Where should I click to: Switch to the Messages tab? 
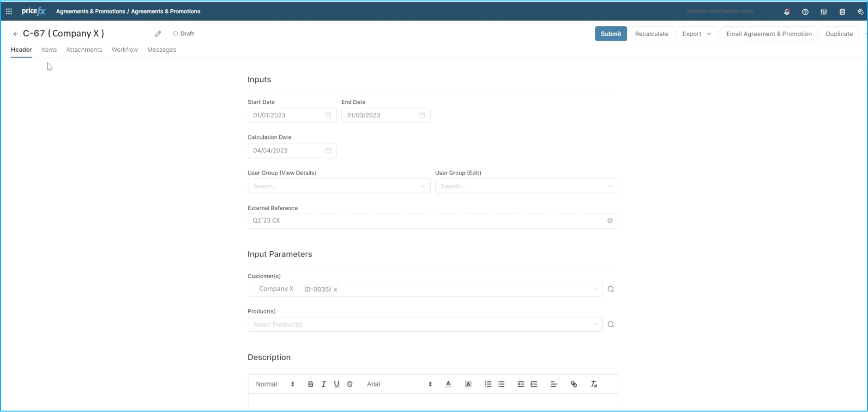(x=162, y=50)
